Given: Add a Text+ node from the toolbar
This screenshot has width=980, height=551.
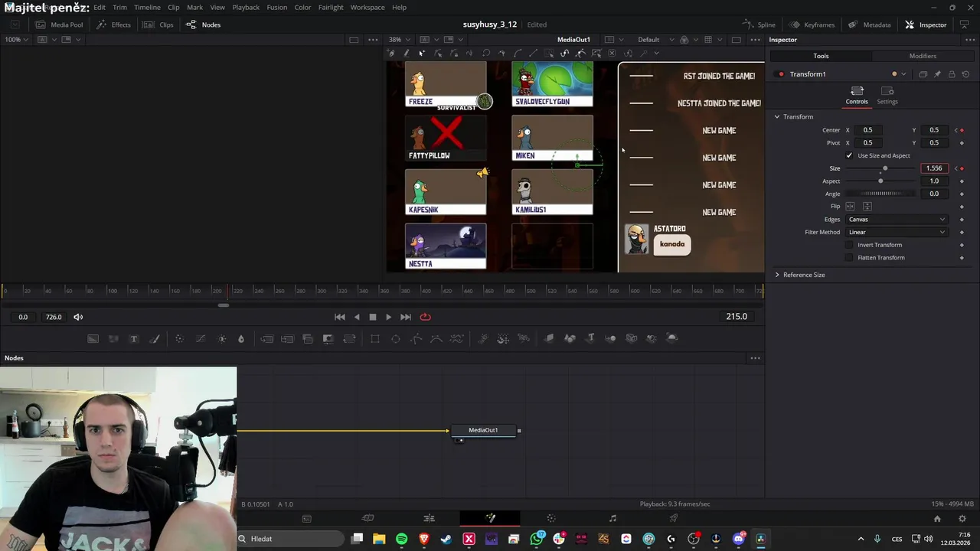Looking at the screenshot, I should click(134, 338).
